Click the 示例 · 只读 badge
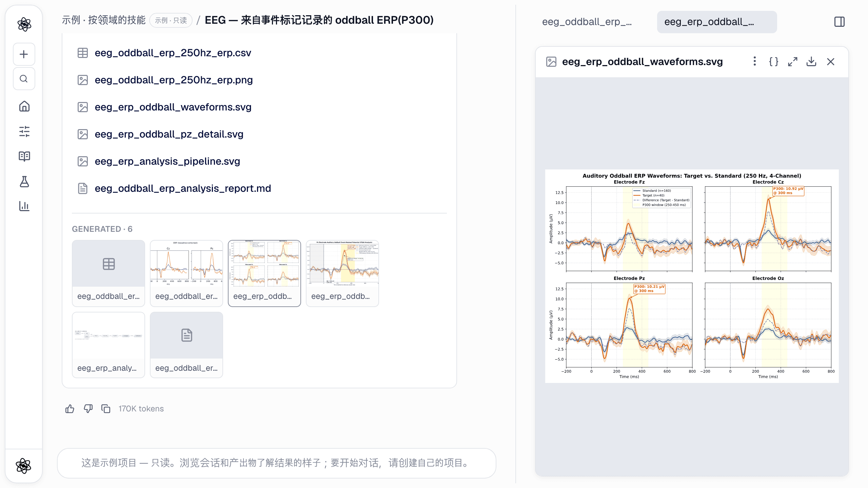The height and width of the screenshot is (488, 868). pyautogui.click(x=171, y=20)
